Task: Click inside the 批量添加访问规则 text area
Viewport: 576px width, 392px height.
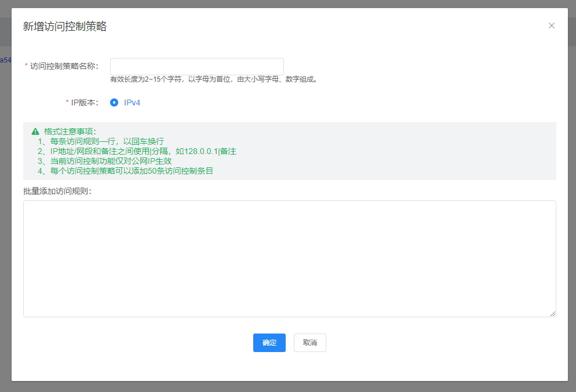Action: coord(289,258)
